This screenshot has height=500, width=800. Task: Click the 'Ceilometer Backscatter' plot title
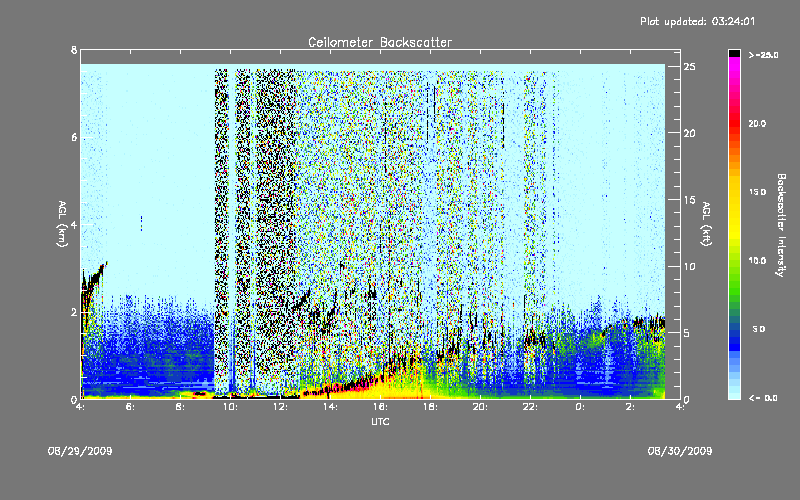pyautogui.click(x=380, y=42)
